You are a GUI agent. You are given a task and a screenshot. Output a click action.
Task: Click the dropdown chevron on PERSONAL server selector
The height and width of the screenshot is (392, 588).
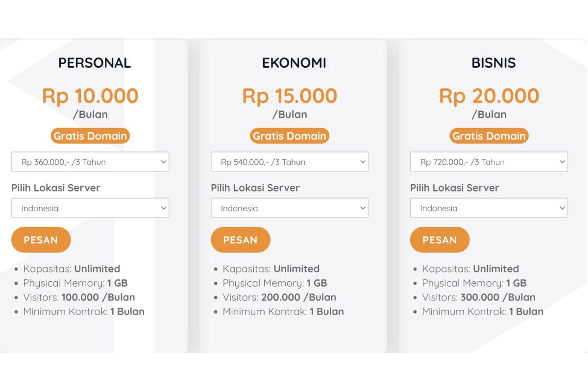click(165, 208)
